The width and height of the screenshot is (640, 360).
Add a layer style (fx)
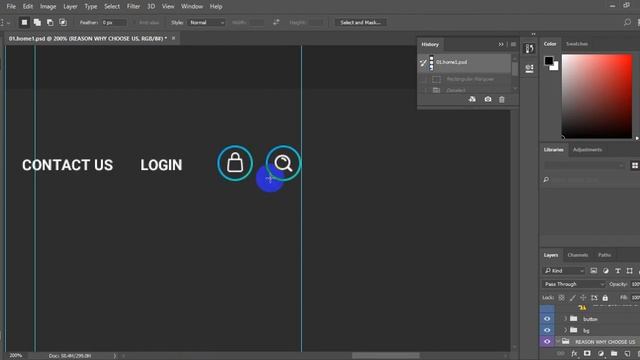tap(574, 353)
